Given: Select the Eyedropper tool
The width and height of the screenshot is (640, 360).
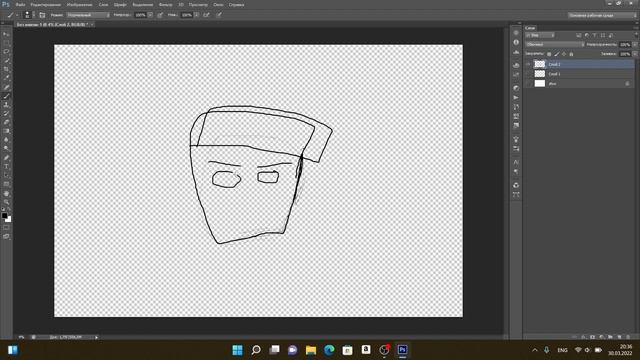Looking at the screenshot, I should pos(6,78).
